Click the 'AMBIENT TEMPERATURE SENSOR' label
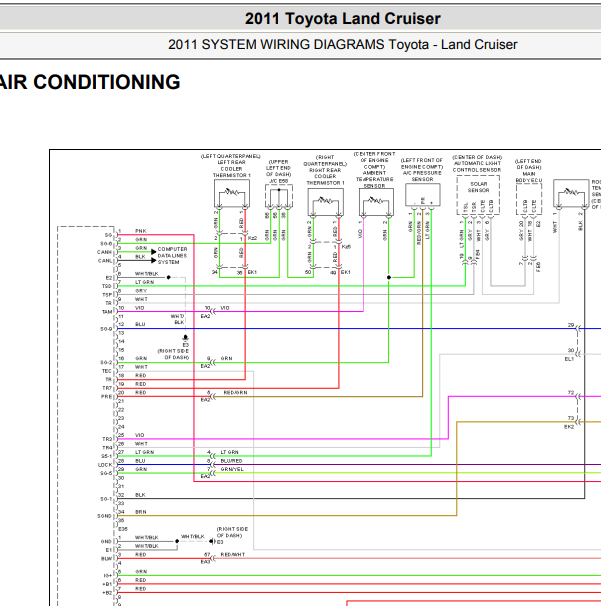 374,179
